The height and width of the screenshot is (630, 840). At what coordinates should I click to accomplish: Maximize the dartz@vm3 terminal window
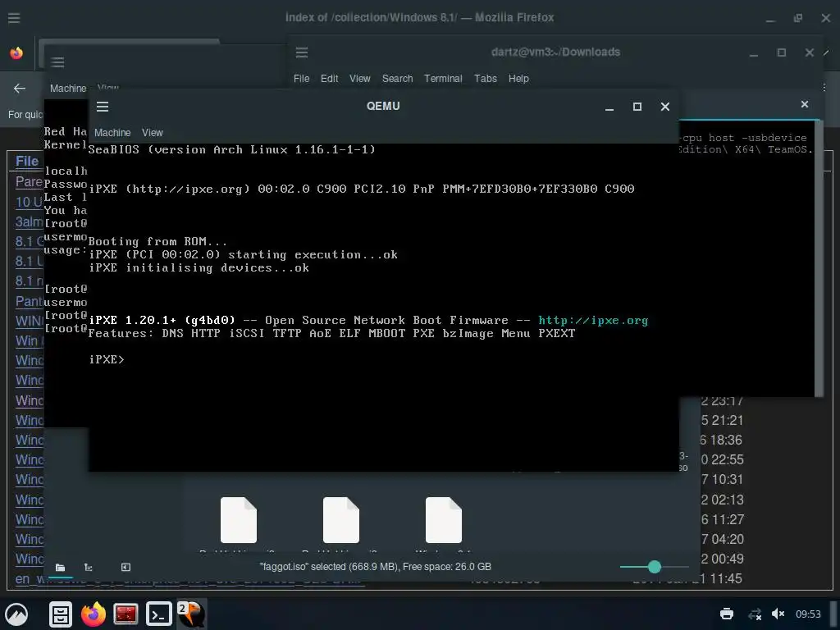click(x=782, y=52)
